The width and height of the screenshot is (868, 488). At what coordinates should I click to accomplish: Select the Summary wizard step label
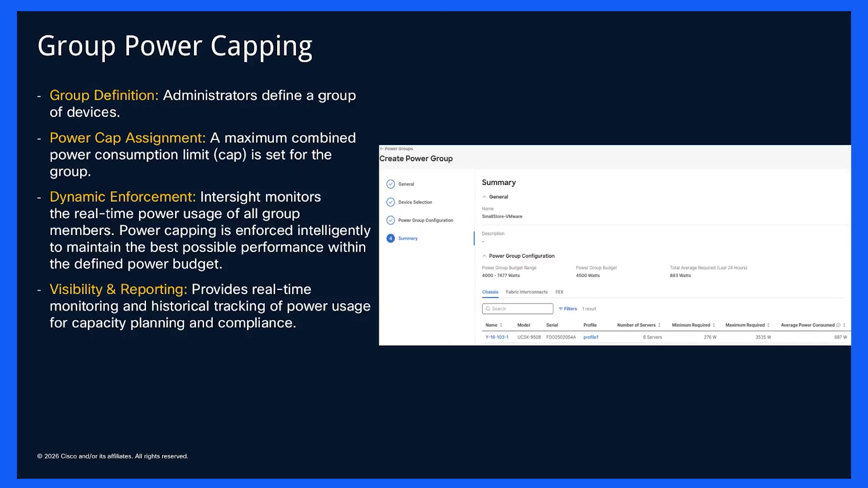click(408, 238)
